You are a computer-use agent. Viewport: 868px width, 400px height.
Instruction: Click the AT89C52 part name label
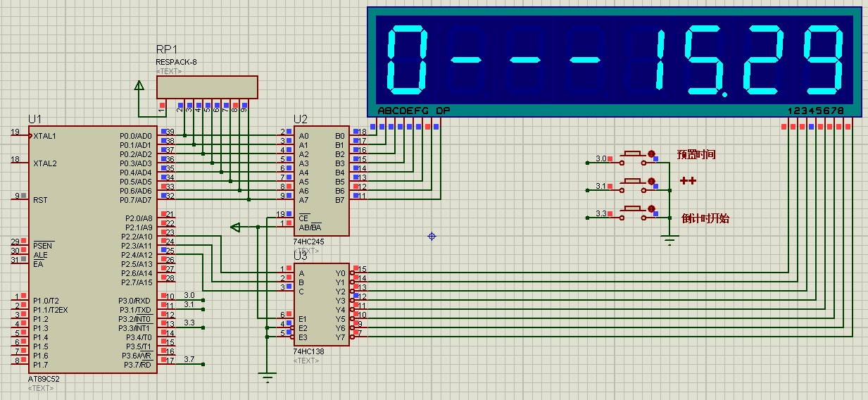[44, 379]
